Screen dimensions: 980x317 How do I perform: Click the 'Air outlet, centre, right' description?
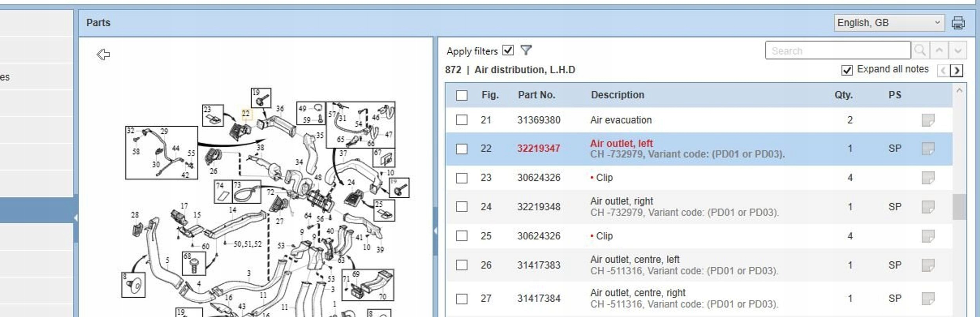coord(638,293)
